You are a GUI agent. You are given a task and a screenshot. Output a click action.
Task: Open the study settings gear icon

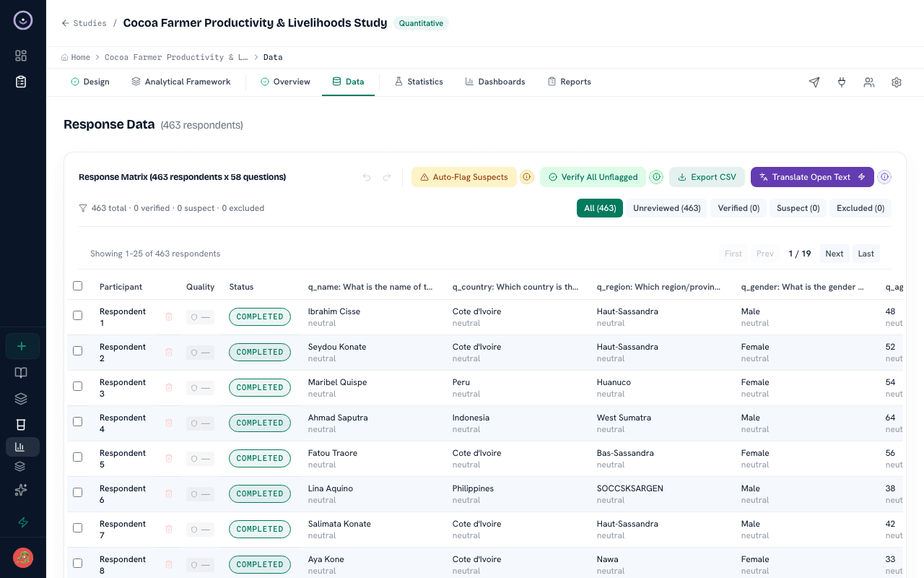click(x=897, y=82)
